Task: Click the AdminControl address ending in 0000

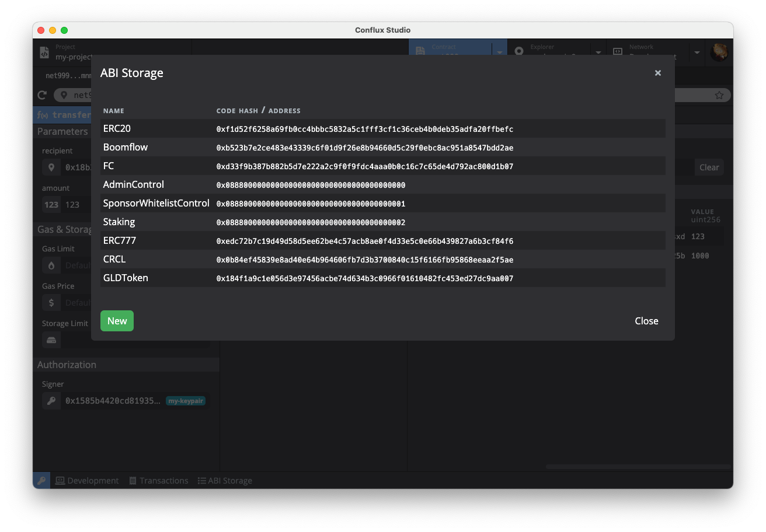Action: [x=311, y=185]
